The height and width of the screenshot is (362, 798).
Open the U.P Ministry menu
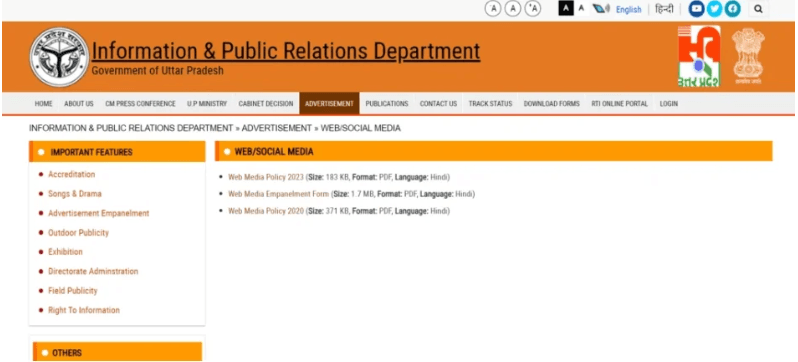(207, 104)
